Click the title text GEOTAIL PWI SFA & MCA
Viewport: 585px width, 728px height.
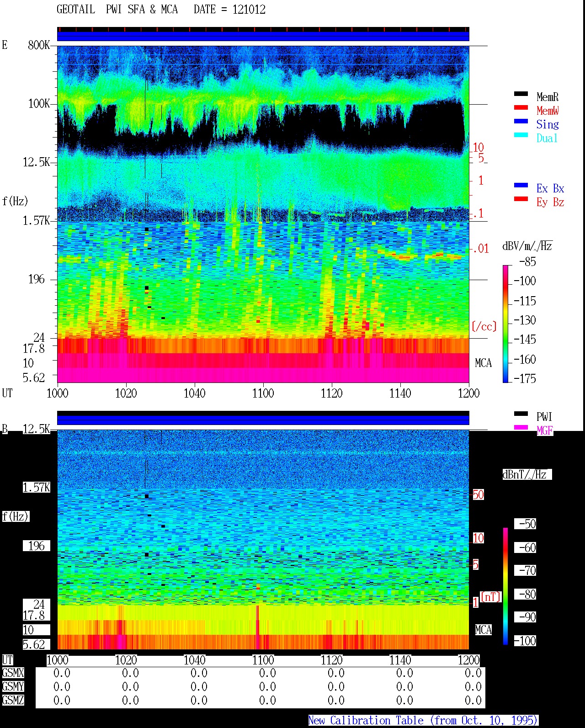tap(117, 10)
